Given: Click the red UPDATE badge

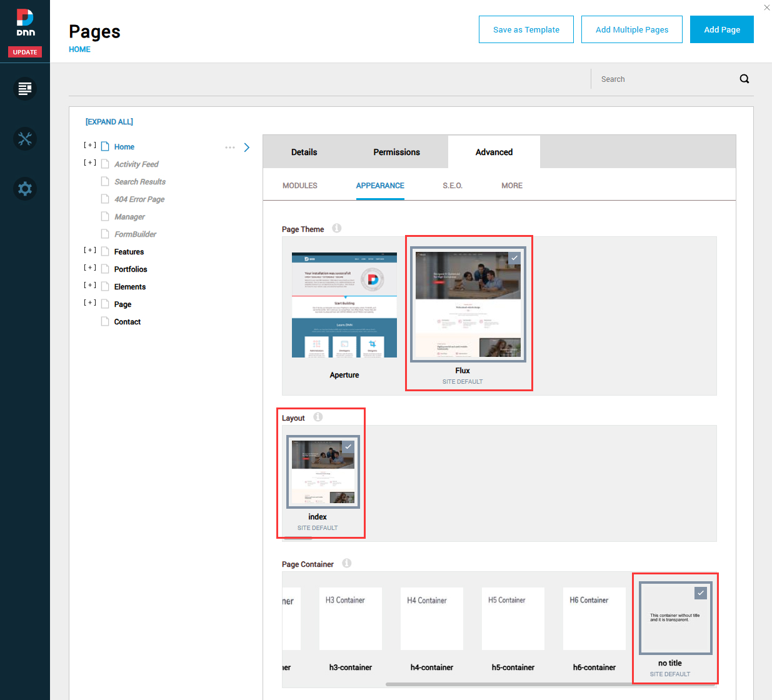Looking at the screenshot, I should coord(25,52).
